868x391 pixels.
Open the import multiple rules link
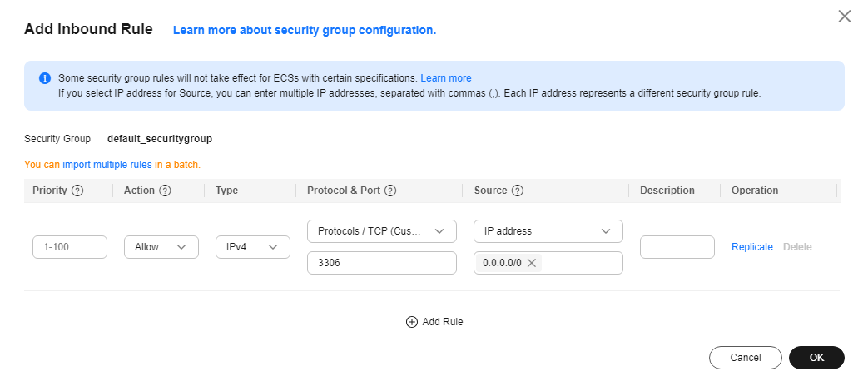[107, 165]
